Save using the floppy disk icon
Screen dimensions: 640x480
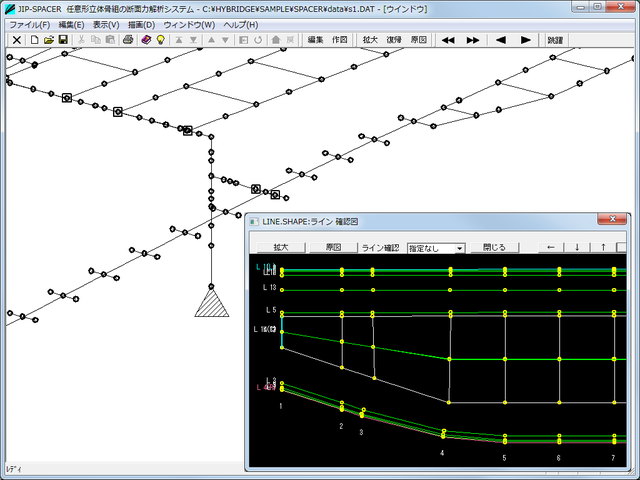(x=63, y=40)
